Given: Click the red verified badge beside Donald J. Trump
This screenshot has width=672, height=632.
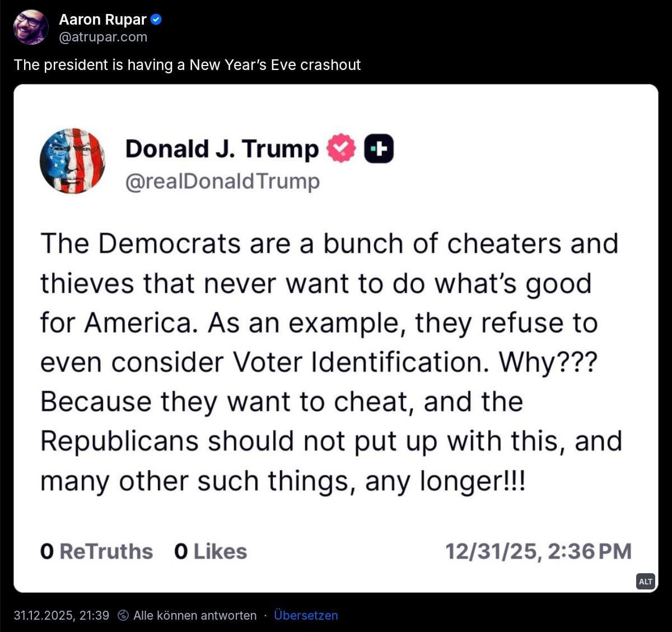Looking at the screenshot, I should tap(341, 148).
